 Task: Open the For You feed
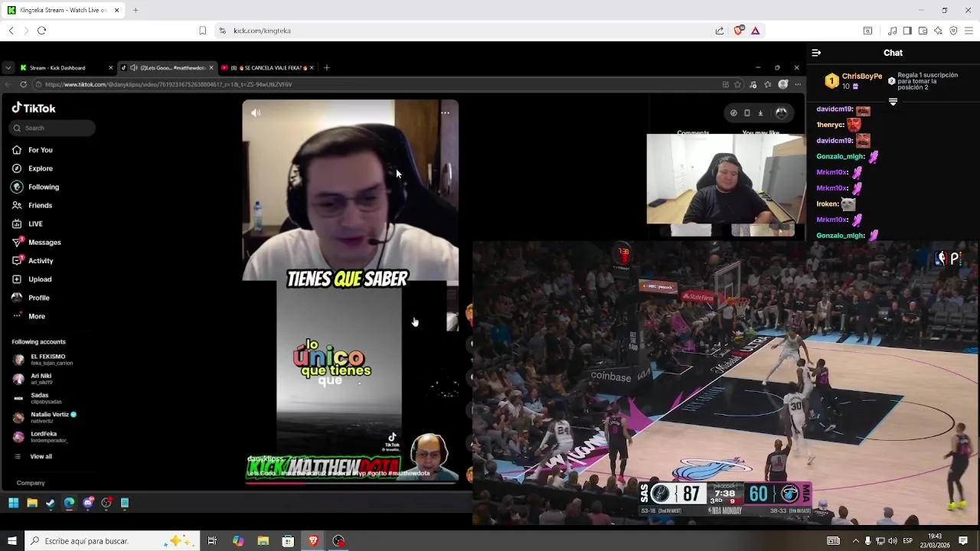32,150
